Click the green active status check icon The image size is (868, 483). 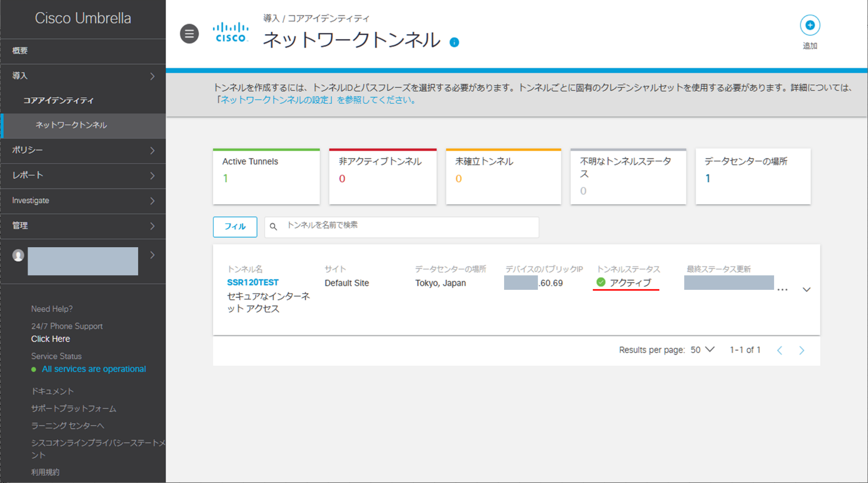click(601, 282)
